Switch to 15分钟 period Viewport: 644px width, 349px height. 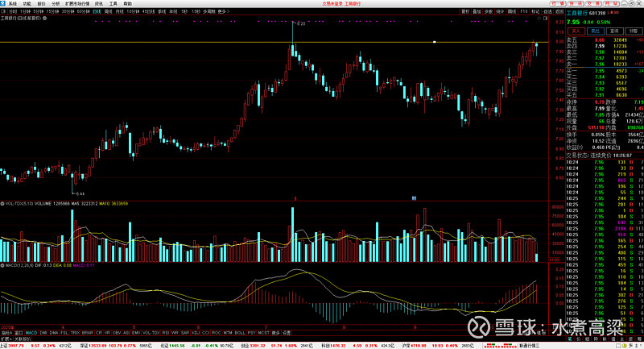[x=52, y=11]
